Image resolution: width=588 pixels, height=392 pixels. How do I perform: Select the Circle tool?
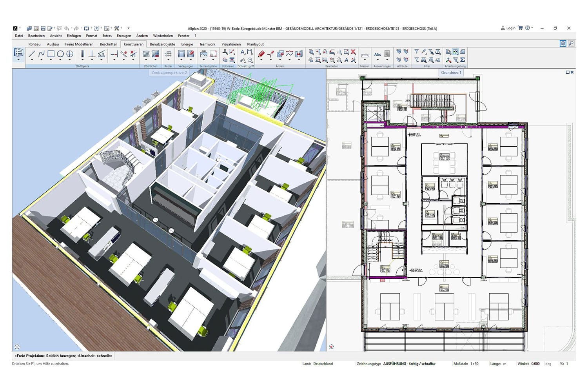coord(60,54)
